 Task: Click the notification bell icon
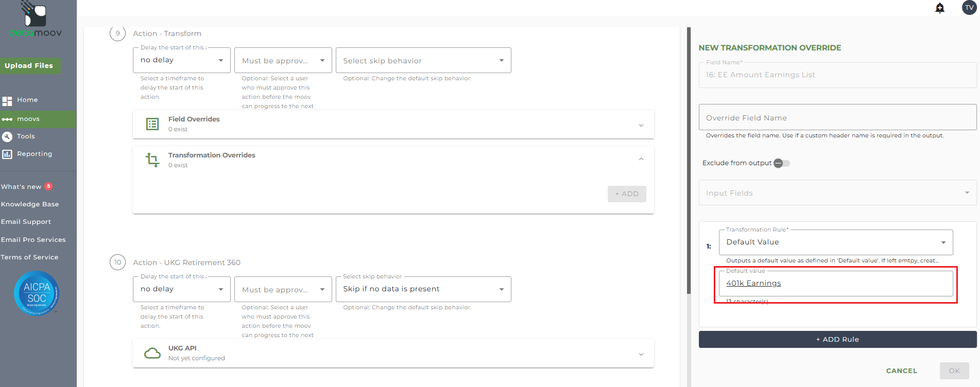[940, 8]
